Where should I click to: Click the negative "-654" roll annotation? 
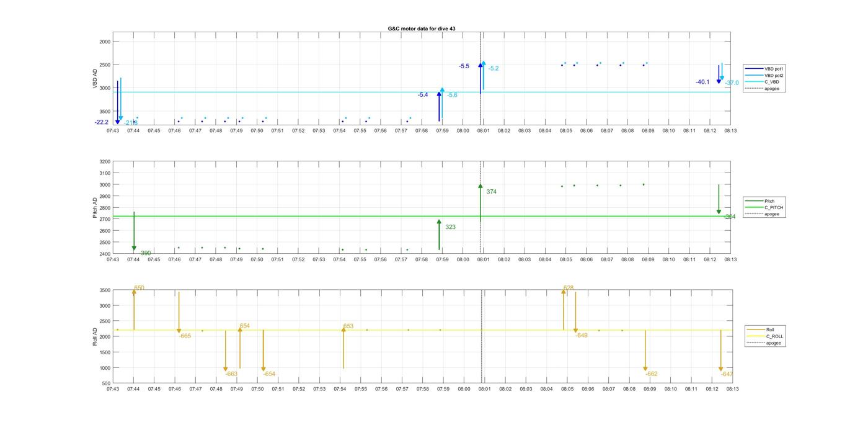point(269,374)
